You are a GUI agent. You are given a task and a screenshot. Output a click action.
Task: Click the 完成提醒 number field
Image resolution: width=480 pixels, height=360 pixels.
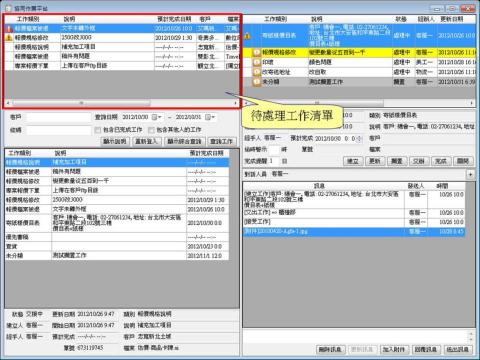pyautogui.click(x=274, y=161)
